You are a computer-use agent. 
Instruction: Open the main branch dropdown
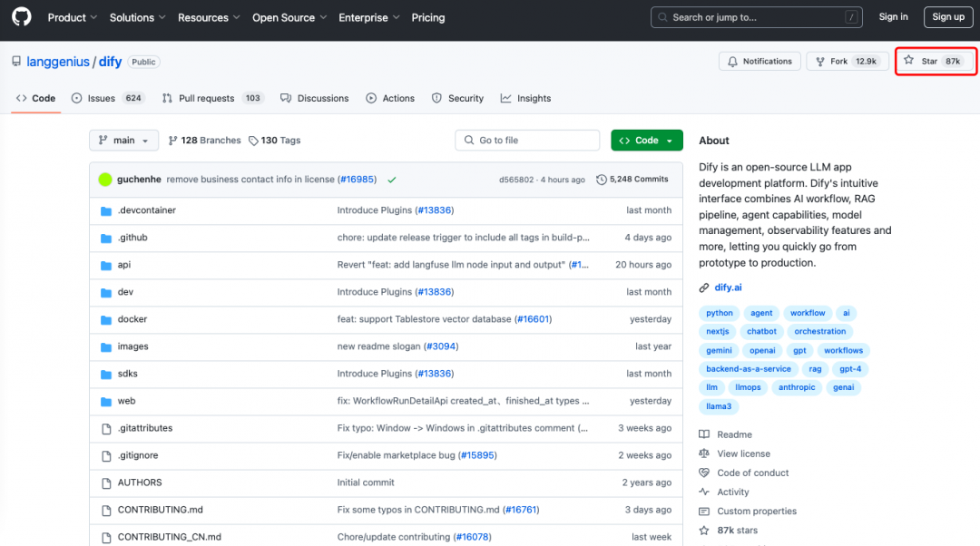123,141
